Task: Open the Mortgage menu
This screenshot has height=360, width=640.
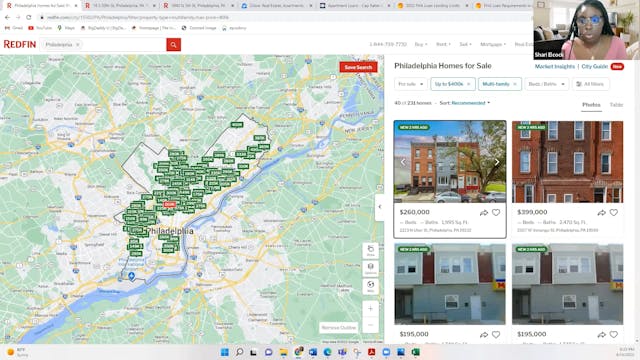Action: (x=493, y=44)
